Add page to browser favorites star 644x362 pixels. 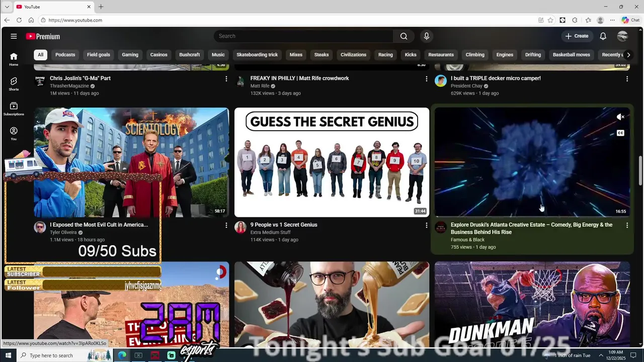coord(550,20)
